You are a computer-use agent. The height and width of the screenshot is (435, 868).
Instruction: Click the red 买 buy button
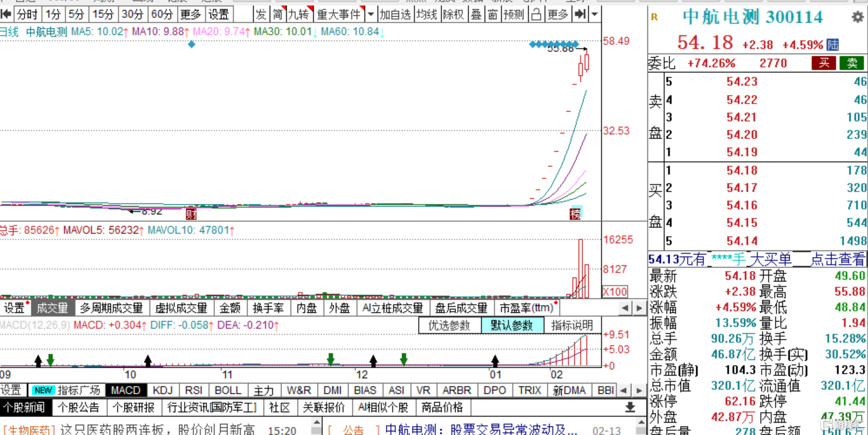[824, 63]
